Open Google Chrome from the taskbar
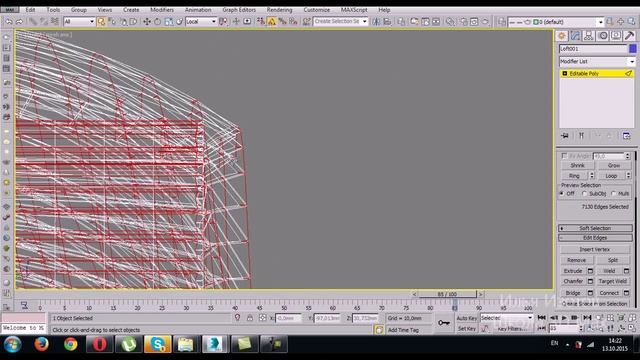This screenshot has height=360, width=640. [x=71, y=344]
